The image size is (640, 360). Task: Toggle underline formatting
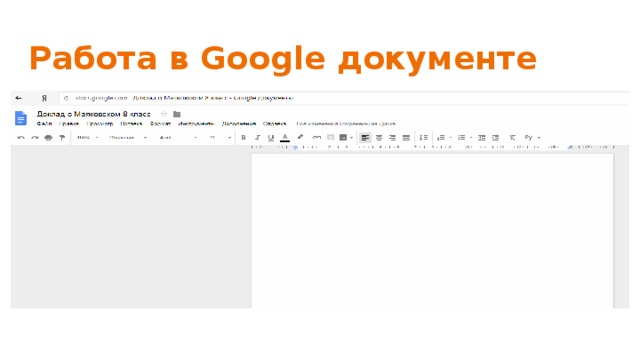pyautogui.click(x=271, y=138)
